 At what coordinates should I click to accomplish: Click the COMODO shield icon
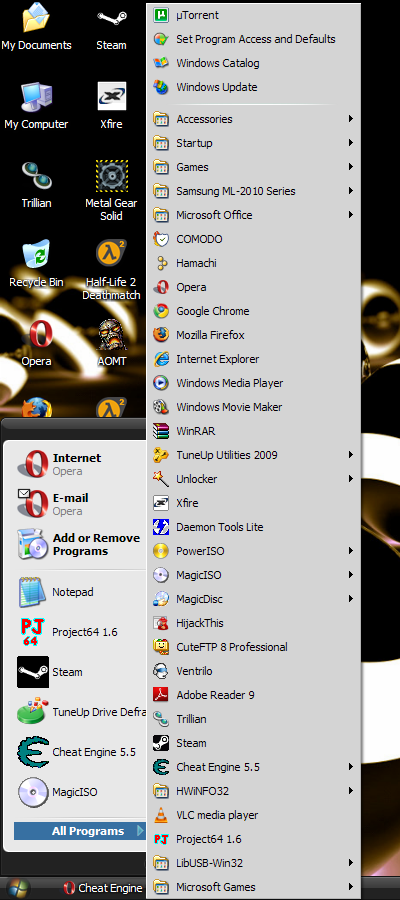click(161, 239)
